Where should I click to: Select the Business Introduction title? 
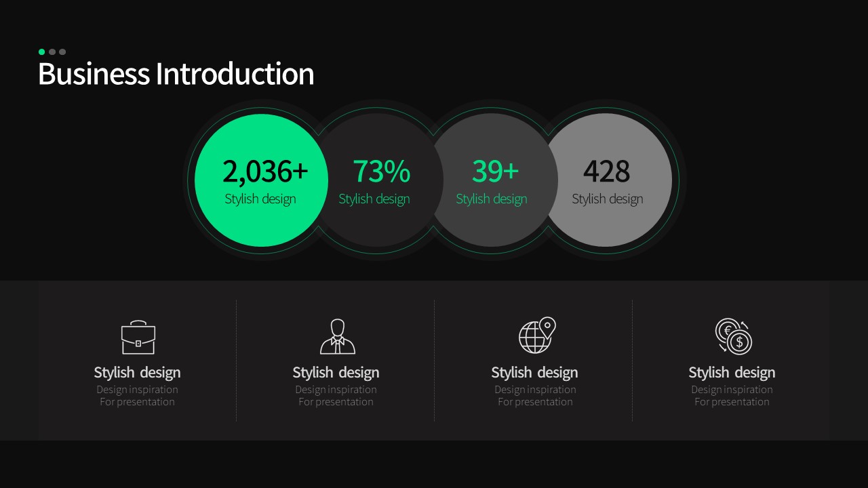pos(176,74)
